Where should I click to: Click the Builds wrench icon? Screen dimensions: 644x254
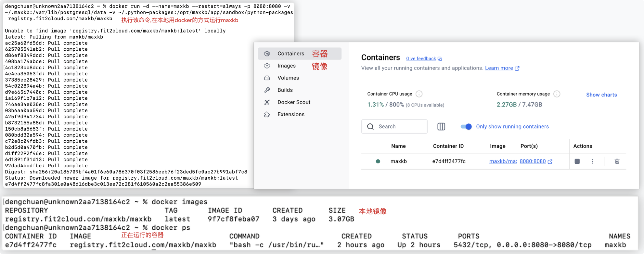click(267, 90)
